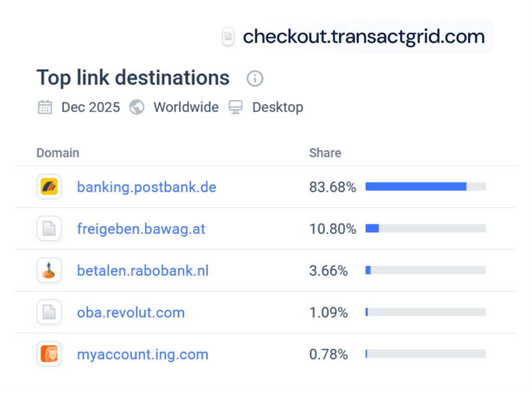Image resolution: width=532 pixels, height=394 pixels.
Task: Sort by the Share column header
Action: point(325,153)
